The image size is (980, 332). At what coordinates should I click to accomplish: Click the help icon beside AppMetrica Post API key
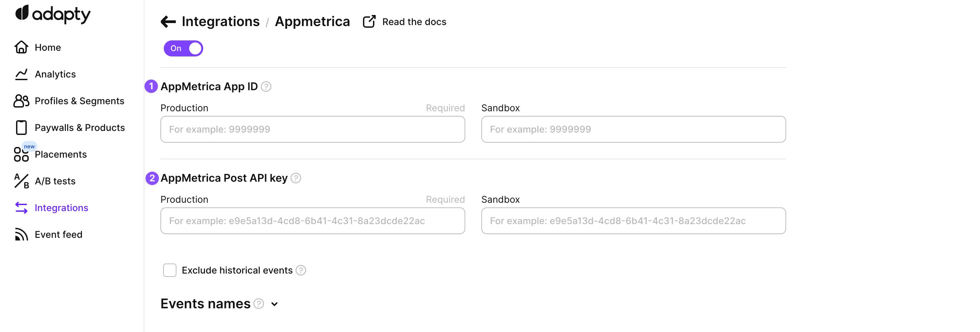[x=296, y=178]
